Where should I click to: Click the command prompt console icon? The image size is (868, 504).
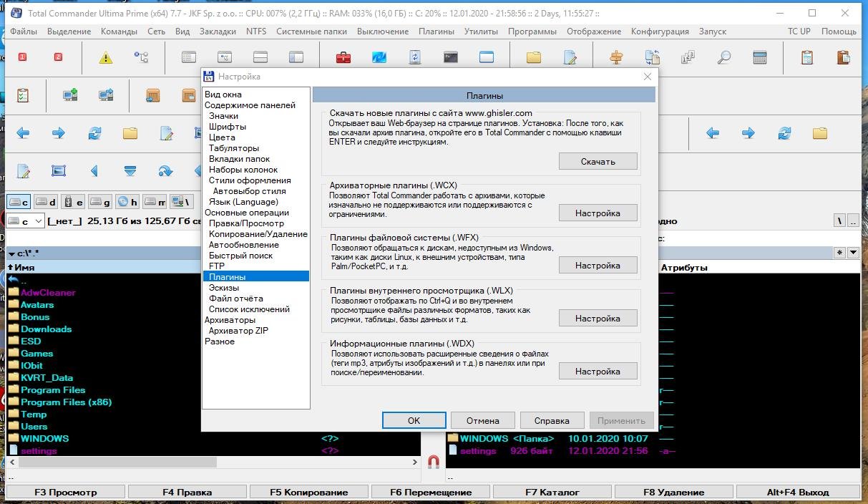coord(451,57)
